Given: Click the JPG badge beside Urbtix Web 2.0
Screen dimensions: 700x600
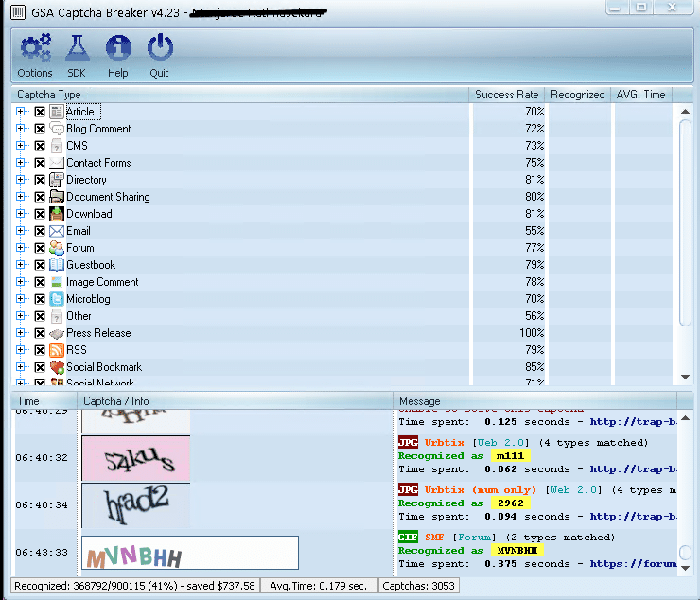Looking at the screenshot, I should coord(408,442).
